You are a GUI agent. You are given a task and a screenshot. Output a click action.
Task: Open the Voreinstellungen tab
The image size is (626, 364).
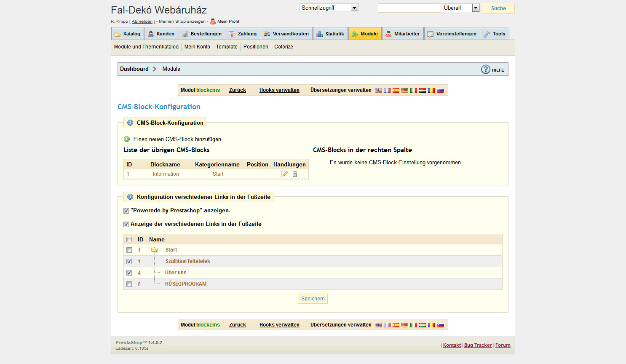(x=452, y=34)
